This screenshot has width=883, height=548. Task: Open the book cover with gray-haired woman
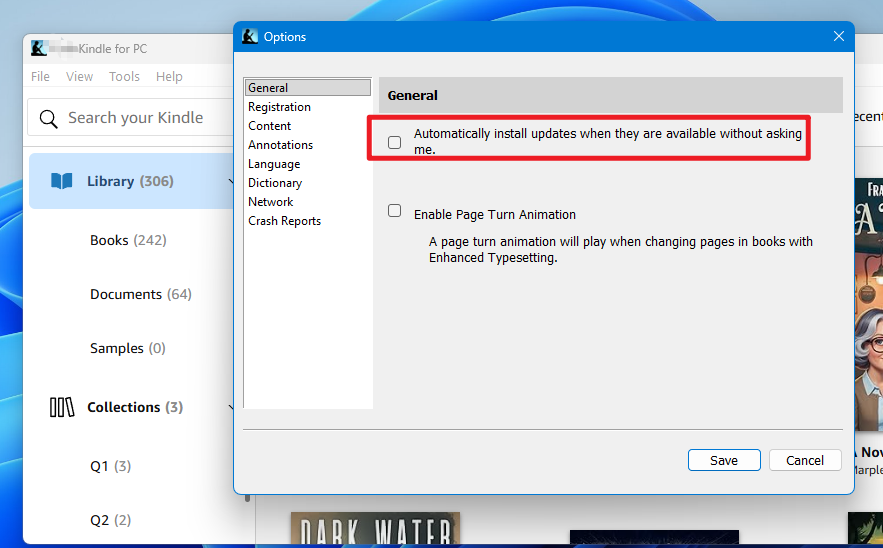[x=868, y=304]
